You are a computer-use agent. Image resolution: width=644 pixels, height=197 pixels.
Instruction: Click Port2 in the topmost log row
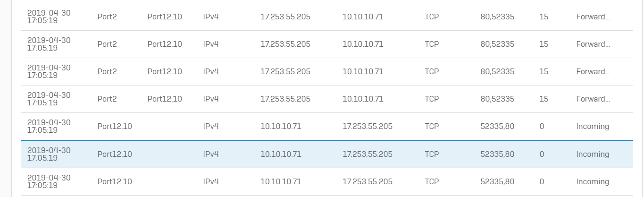[107, 17]
